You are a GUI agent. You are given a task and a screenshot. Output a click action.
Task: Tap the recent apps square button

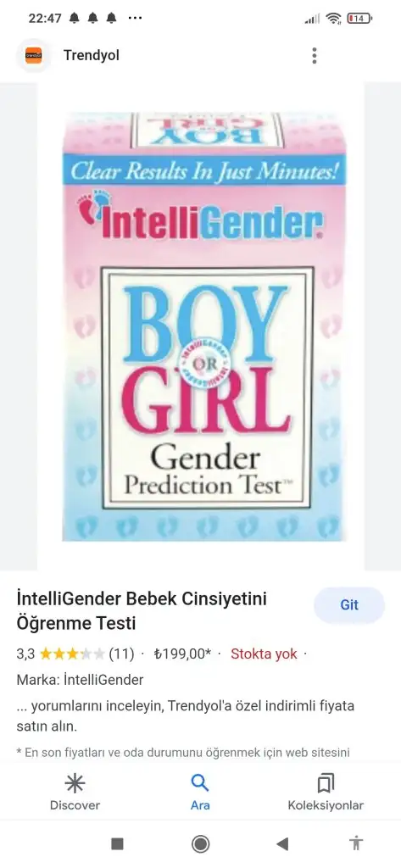tap(118, 843)
